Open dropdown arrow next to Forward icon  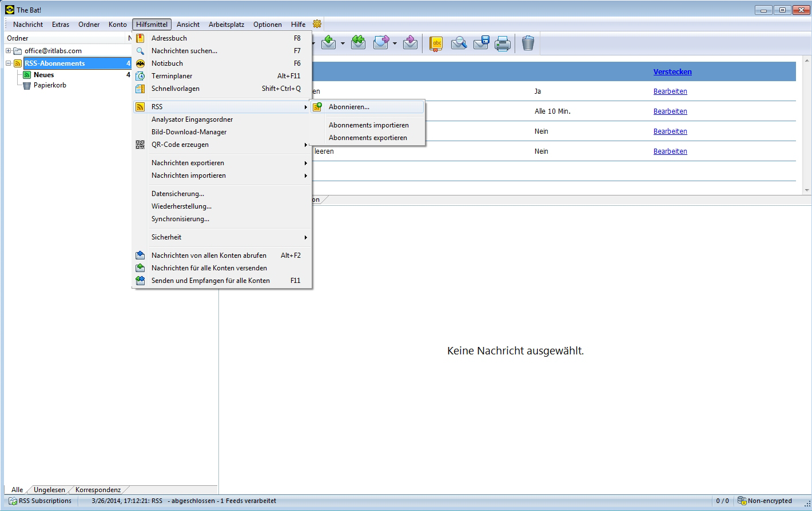[x=395, y=43]
